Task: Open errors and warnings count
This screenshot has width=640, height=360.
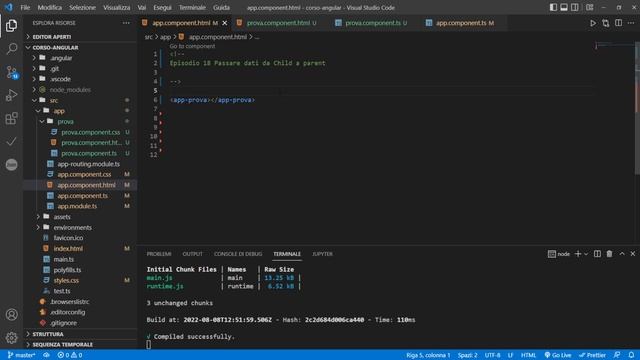Action: (70, 355)
